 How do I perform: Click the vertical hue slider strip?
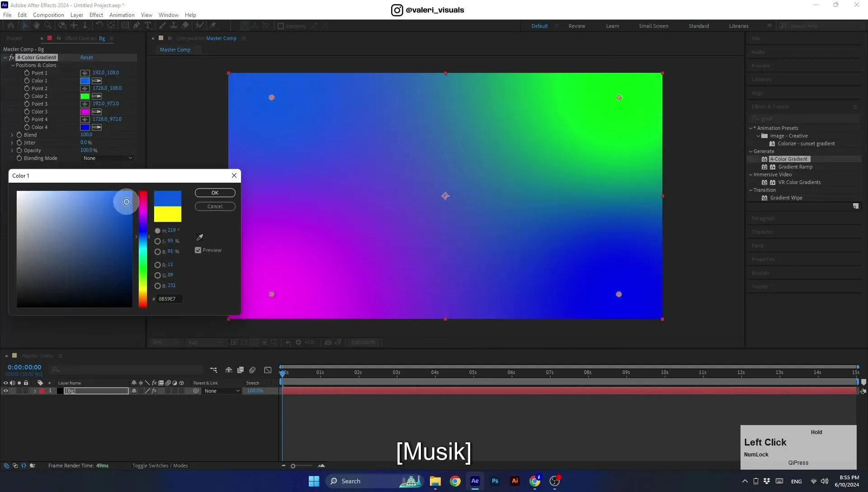point(143,249)
